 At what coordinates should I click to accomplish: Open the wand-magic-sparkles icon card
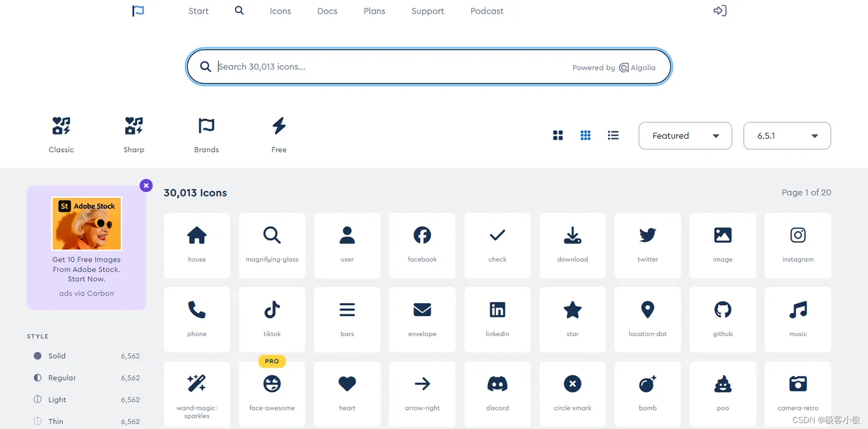click(x=197, y=394)
